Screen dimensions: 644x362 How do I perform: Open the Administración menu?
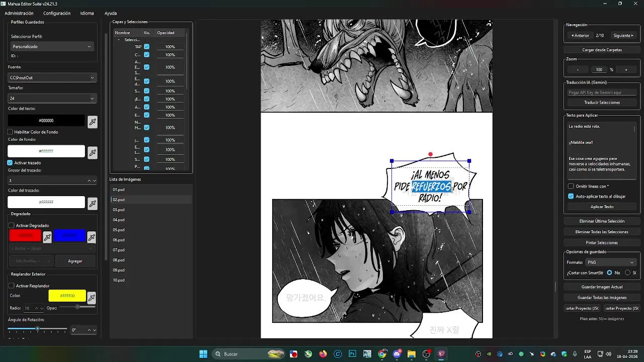pos(19,13)
